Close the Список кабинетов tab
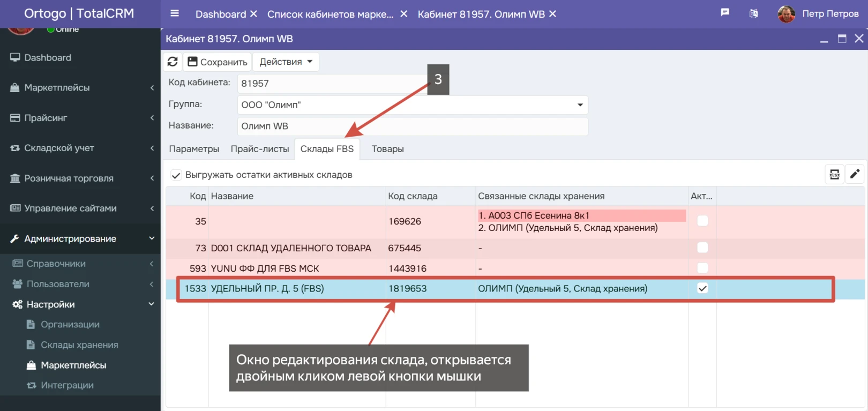Image resolution: width=868 pixels, height=411 pixels. click(404, 14)
